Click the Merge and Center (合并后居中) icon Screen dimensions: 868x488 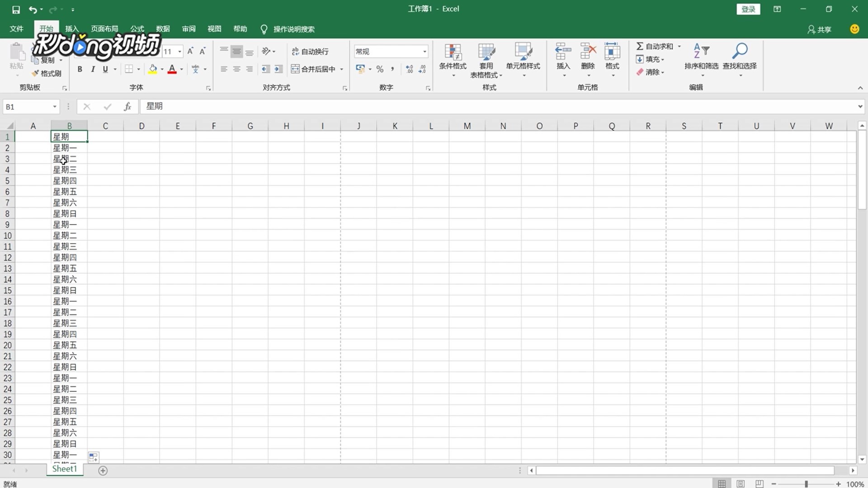point(295,69)
